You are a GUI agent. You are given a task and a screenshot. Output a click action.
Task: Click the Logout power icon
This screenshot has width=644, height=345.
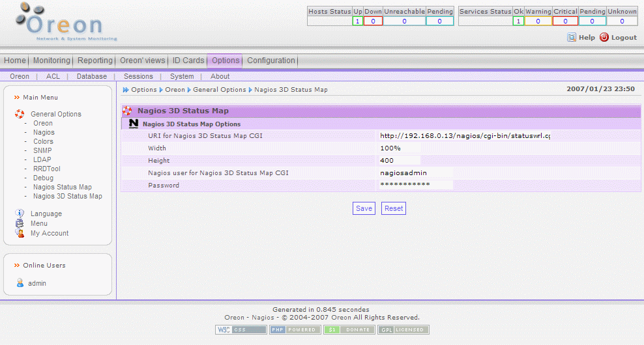(604, 37)
